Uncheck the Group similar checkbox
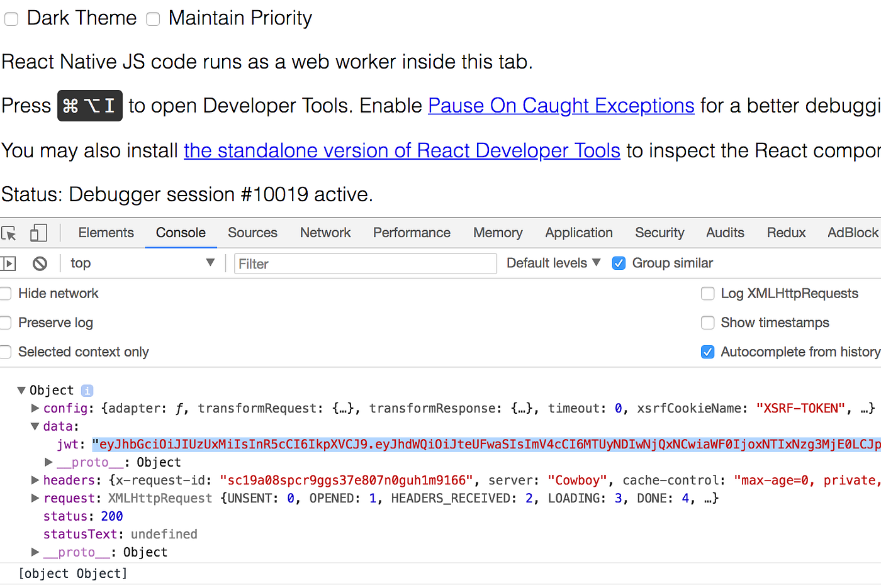 [619, 263]
